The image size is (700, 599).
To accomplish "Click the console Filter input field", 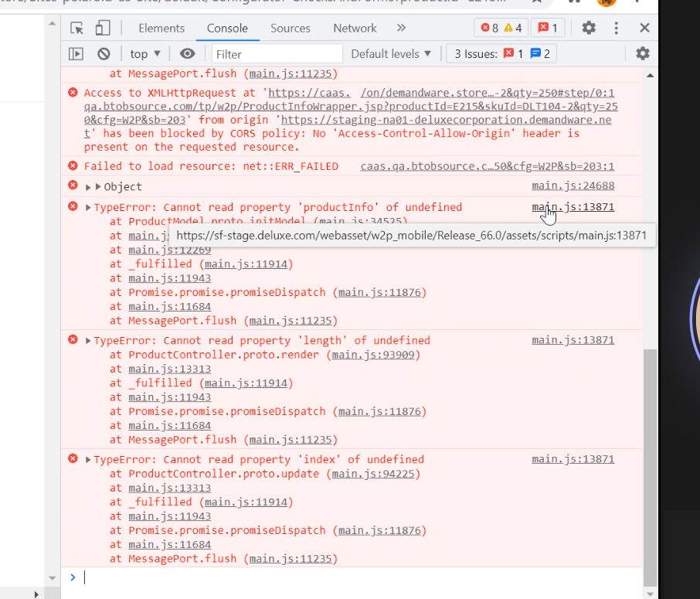I will pyautogui.click(x=277, y=54).
